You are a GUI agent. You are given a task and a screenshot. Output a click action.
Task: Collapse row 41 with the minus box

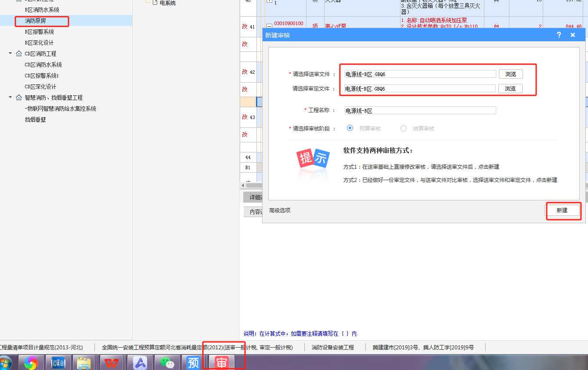click(269, 26)
